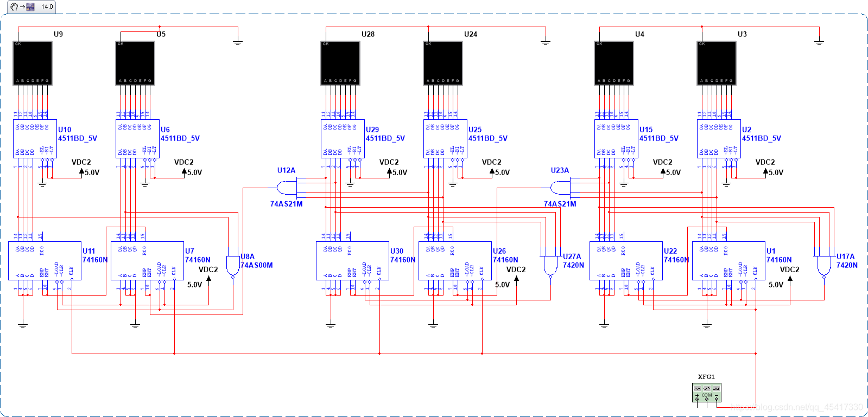This screenshot has width=868, height=417.
Task: Select the U23A AND gate symbol
Action: pyautogui.click(x=560, y=188)
